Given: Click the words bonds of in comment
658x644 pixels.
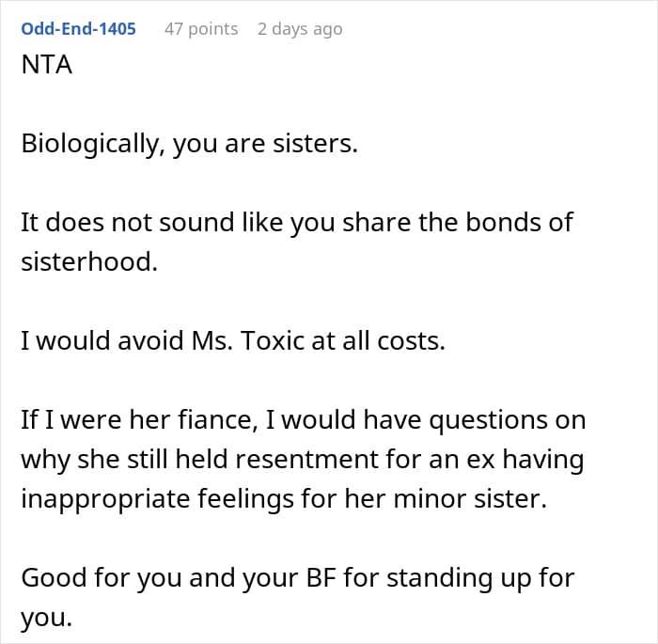Looking at the screenshot, I should coord(519,223).
